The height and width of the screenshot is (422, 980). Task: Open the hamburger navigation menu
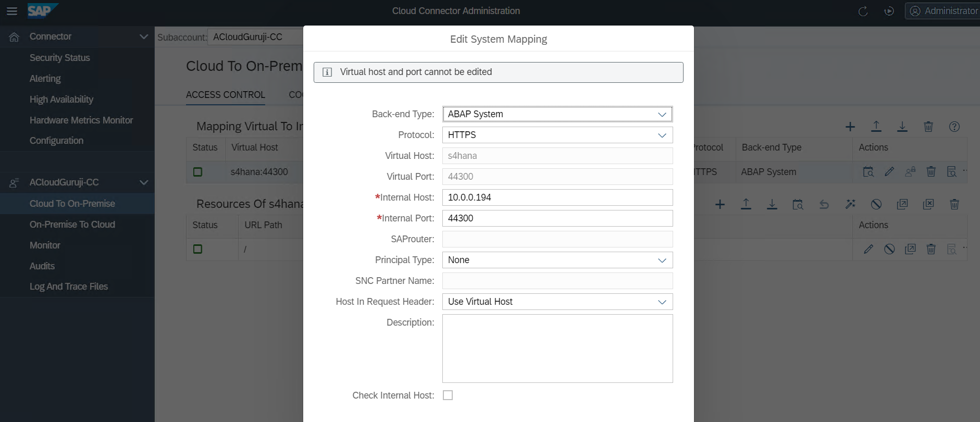click(x=11, y=11)
